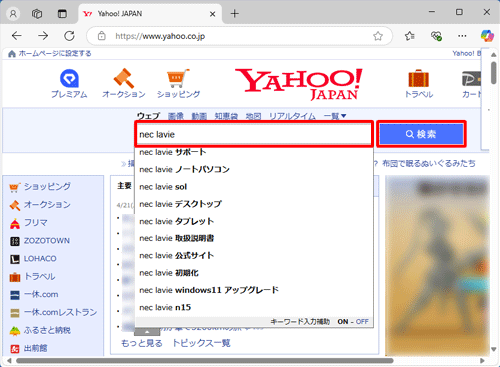This screenshot has height=367, width=500.
Task: Turn keyword input assist ON
Action: click(x=343, y=322)
